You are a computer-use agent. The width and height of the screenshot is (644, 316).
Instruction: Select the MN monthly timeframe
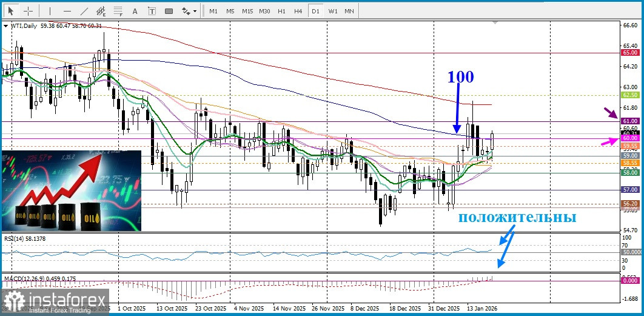[349, 11]
